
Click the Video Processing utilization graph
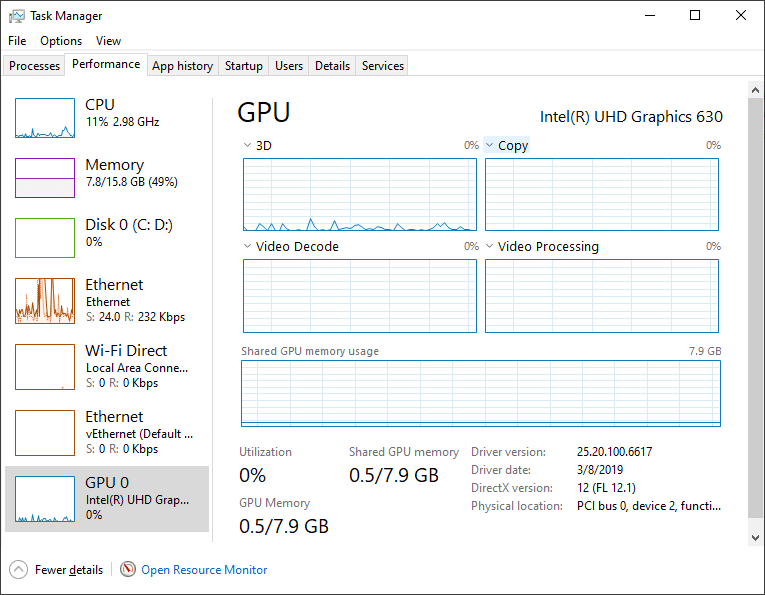(x=602, y=296)
